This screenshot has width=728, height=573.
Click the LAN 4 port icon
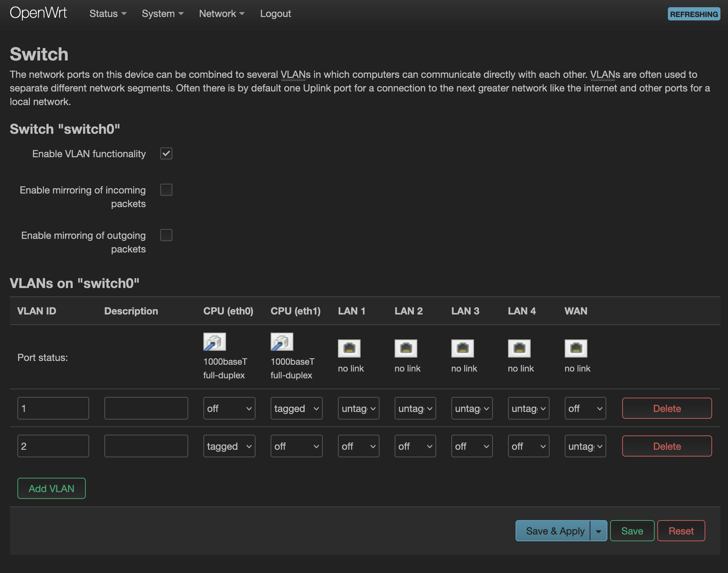pos(519,348)
